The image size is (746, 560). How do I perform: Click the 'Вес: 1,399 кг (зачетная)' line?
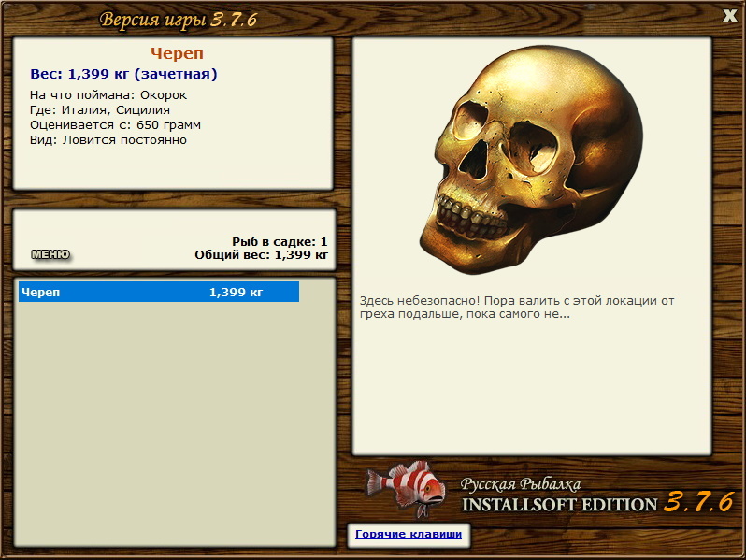123,74
